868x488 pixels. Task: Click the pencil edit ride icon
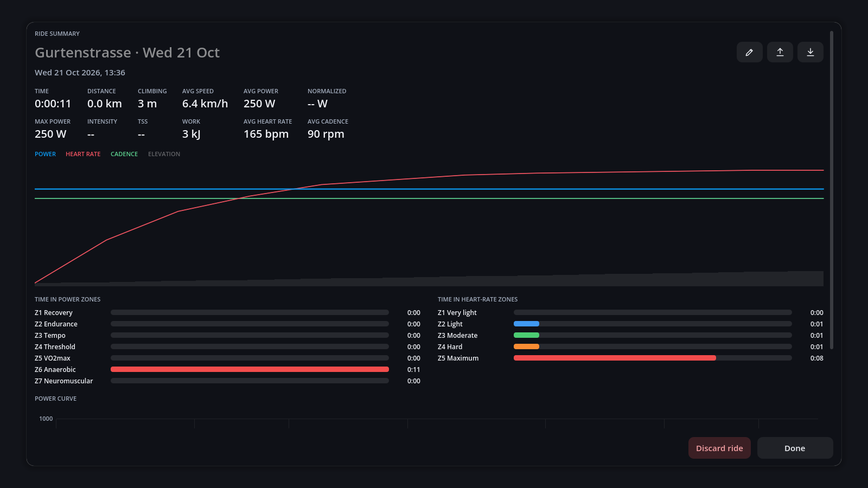(x=749, y=52)
